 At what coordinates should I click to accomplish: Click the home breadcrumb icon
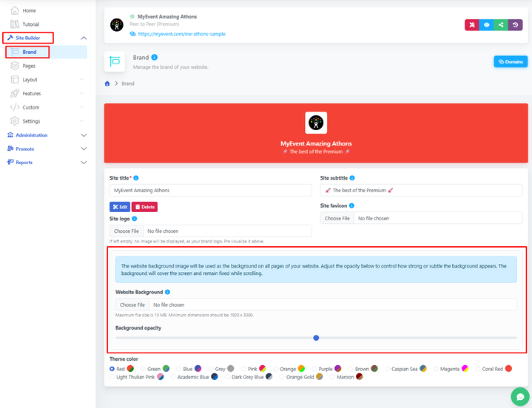click(x=107, y=84)
